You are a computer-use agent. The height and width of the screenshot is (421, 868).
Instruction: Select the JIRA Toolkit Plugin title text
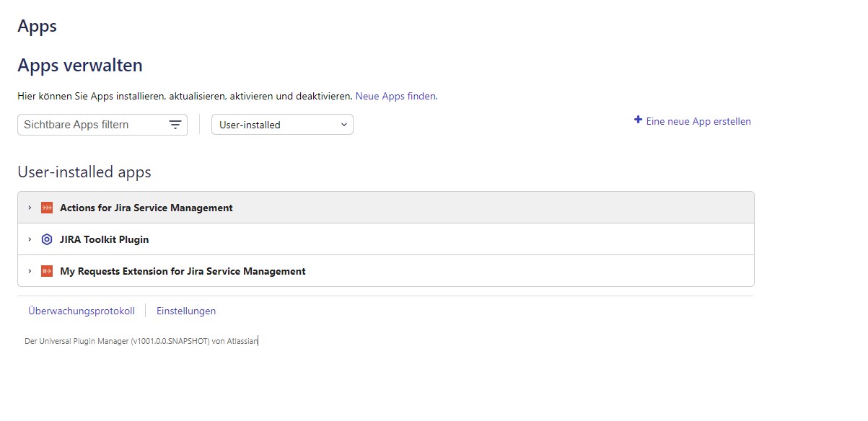[x=105, y=239]
